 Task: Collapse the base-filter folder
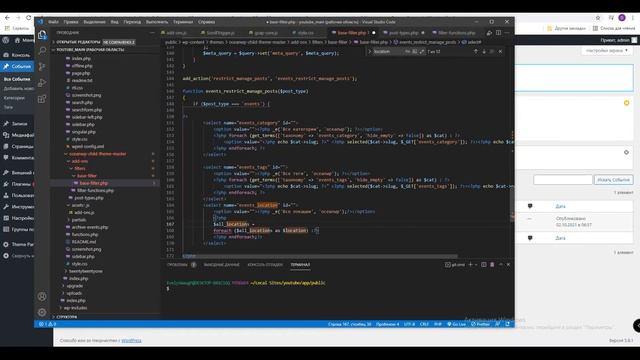pos(87,176)
